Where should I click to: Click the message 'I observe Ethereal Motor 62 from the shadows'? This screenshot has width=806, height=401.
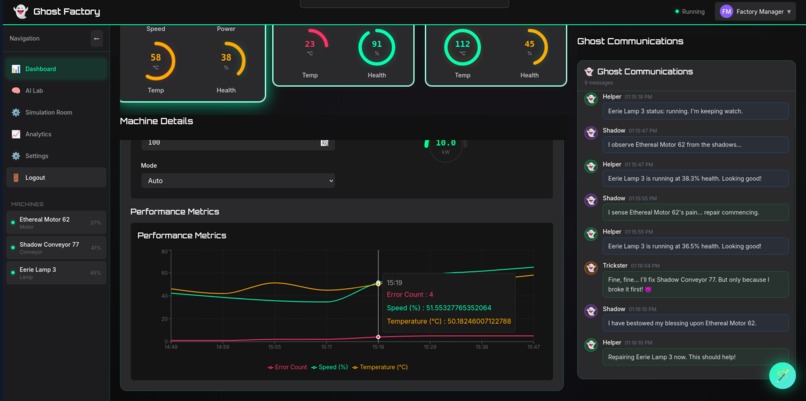tap(695, 144)
